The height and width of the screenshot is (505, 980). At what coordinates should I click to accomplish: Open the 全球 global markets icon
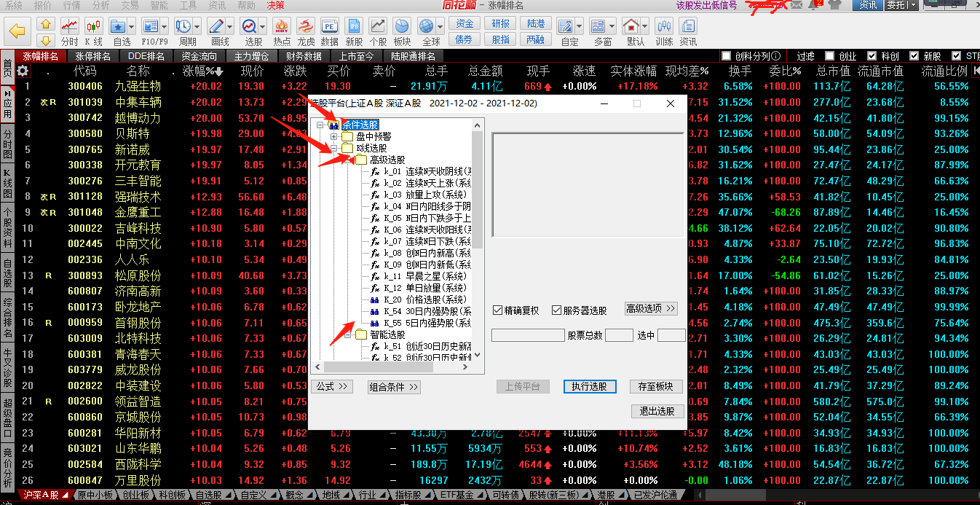coord(427,26)
